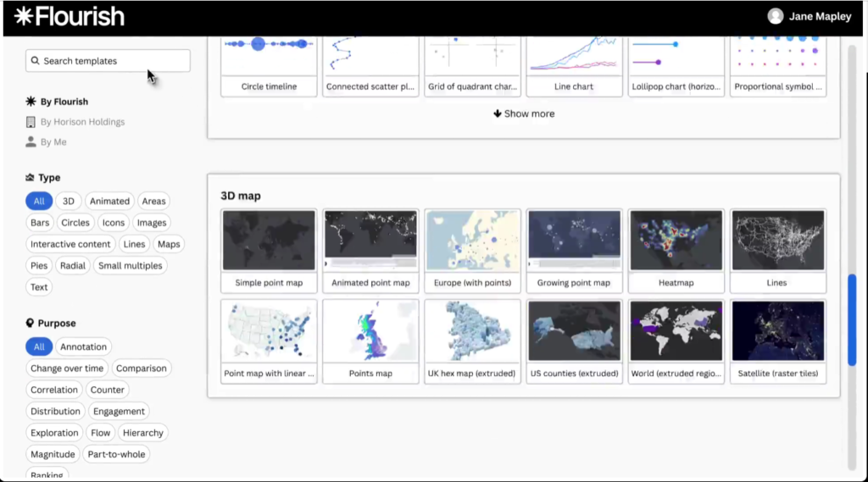Toggle the Circles type filter
This screenshot has height=482, width=868.
coord(75,223)
